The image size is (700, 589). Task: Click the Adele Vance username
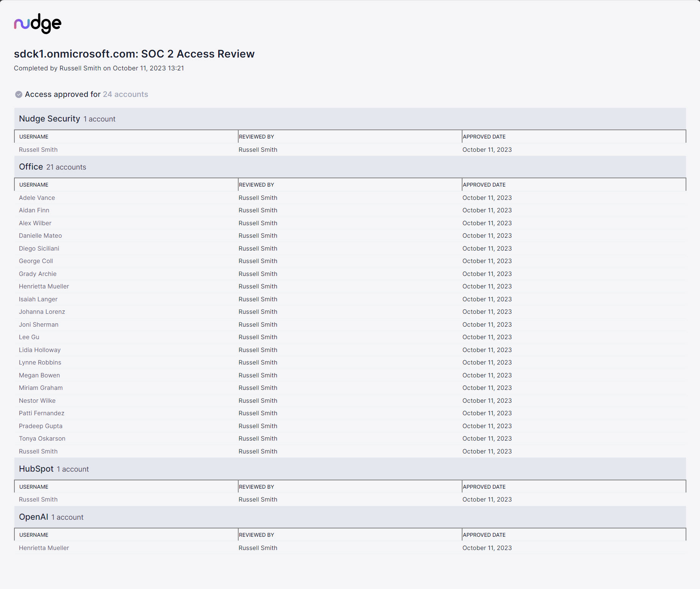(37, 198)
